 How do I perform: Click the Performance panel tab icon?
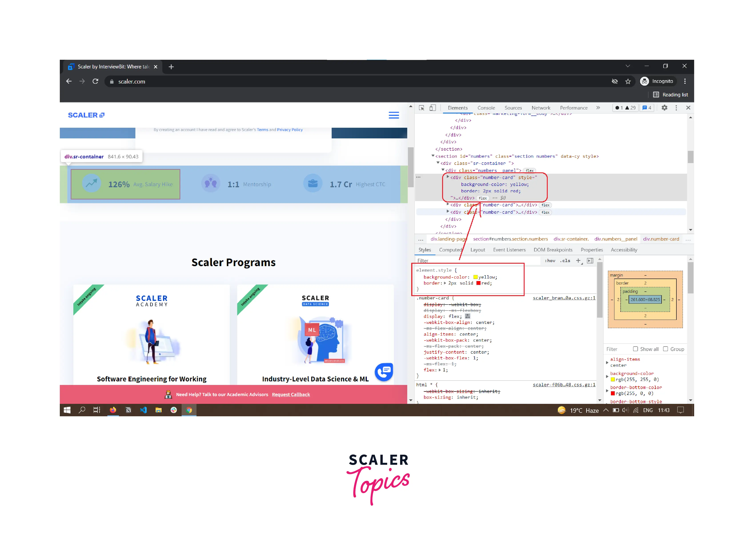coord(573,108)
